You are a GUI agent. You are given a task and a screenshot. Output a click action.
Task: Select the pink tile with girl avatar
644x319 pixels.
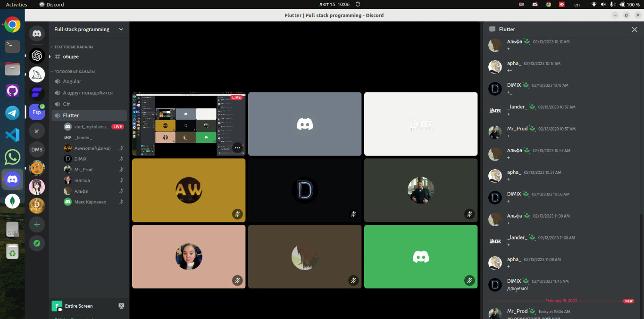(189, 257)
